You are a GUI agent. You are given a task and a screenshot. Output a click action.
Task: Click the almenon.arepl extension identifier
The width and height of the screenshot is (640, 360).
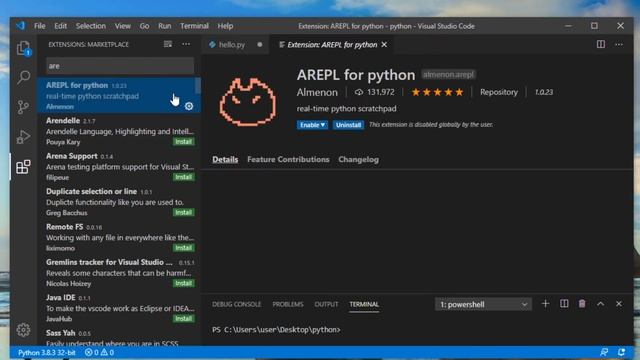[448, 75]
